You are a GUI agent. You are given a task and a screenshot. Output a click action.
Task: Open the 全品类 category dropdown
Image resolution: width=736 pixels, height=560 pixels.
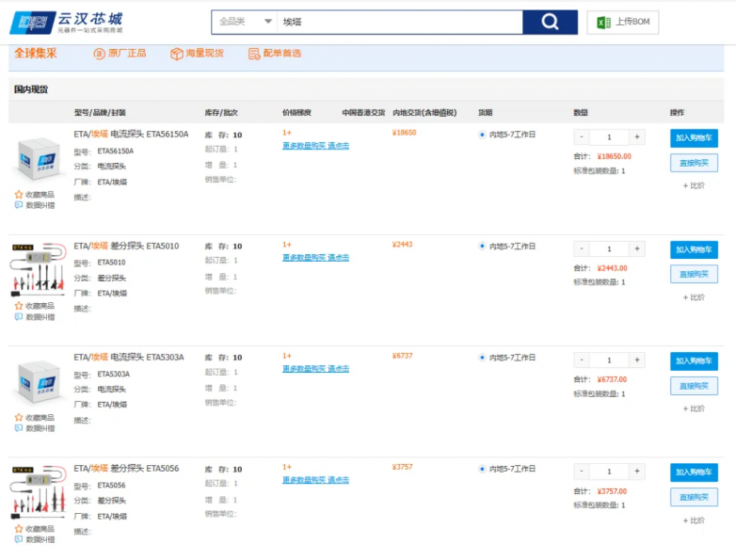[245, 22]
